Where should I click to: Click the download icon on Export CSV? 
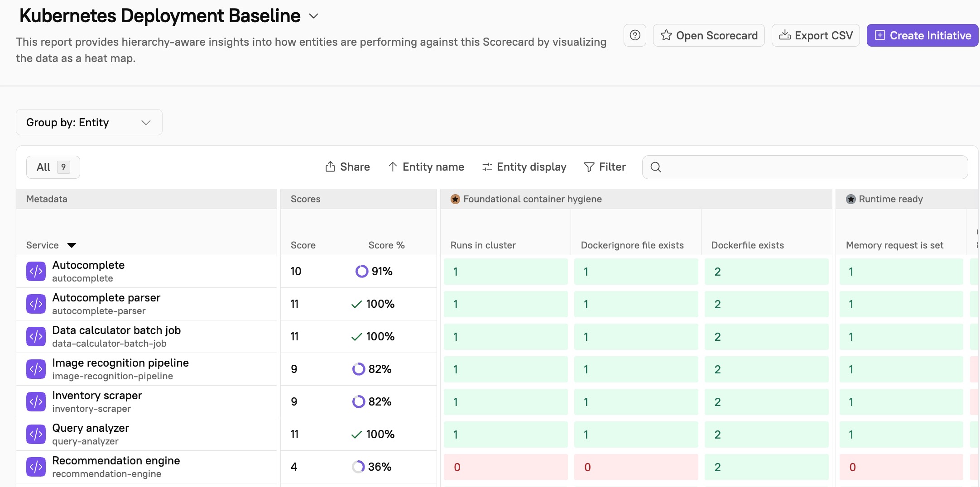(785, 35)
